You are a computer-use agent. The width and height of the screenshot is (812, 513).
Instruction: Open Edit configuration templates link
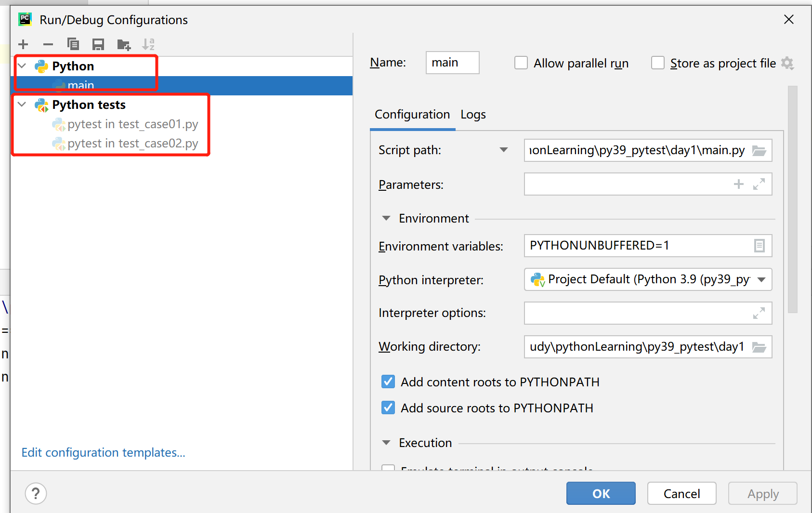[103, 453]
